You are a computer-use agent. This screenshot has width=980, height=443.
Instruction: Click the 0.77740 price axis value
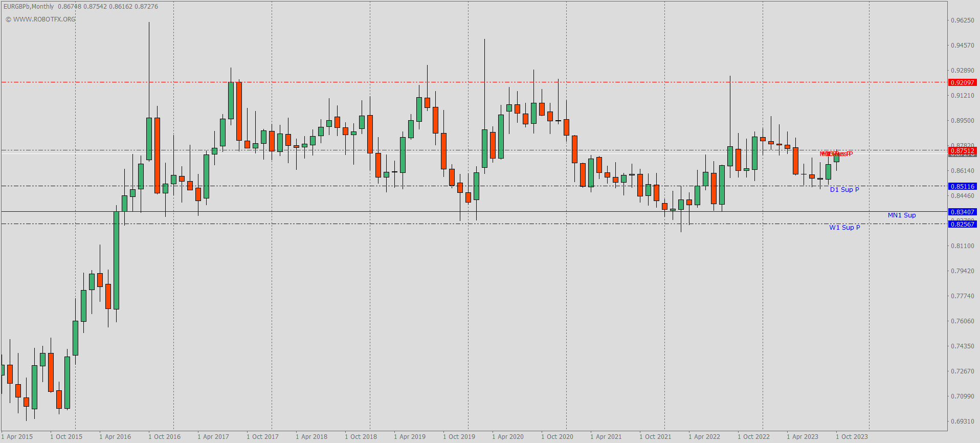click(x=963, y=296)
